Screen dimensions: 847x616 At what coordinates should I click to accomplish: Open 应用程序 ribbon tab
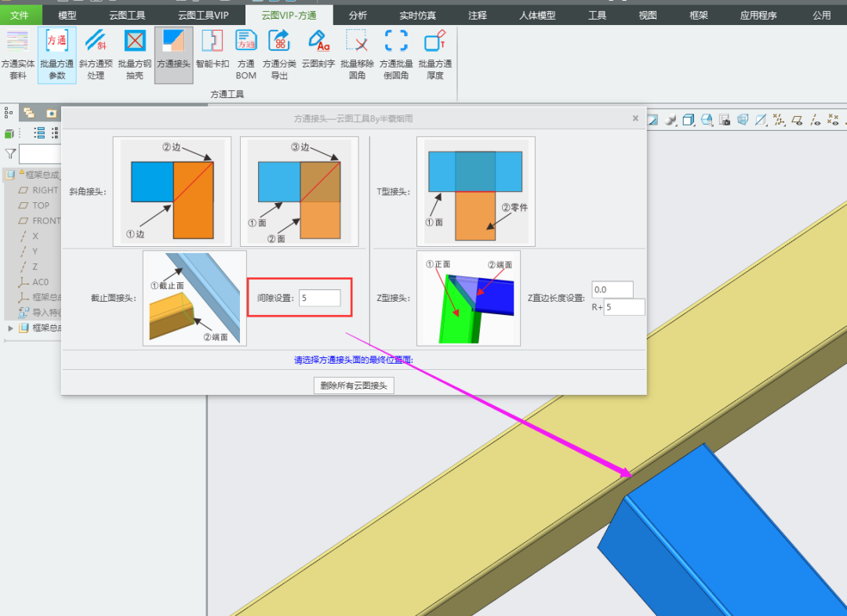pos(758,15)
